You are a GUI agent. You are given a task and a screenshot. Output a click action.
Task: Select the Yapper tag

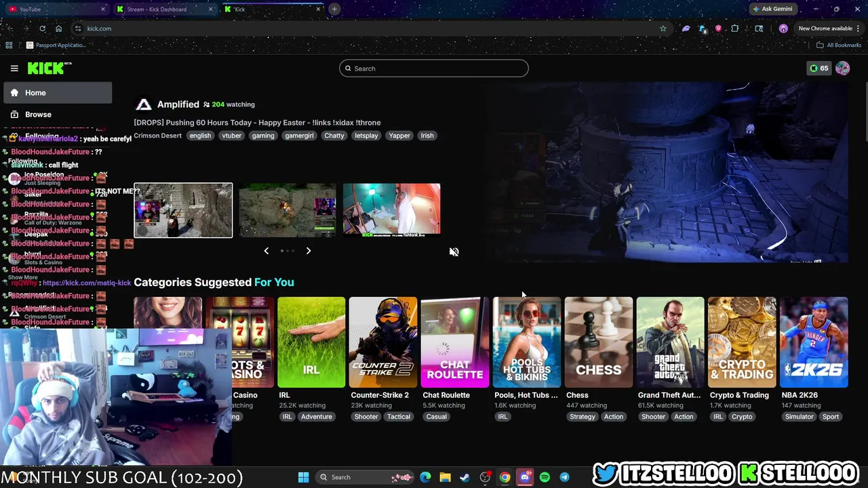(399, 136)
